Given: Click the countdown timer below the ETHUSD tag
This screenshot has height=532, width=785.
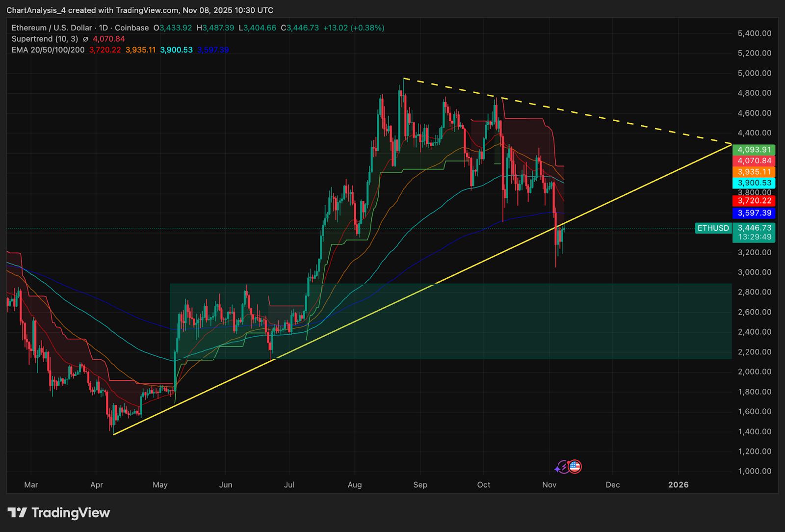Looking at the screenshot, I should click(754, 237).
